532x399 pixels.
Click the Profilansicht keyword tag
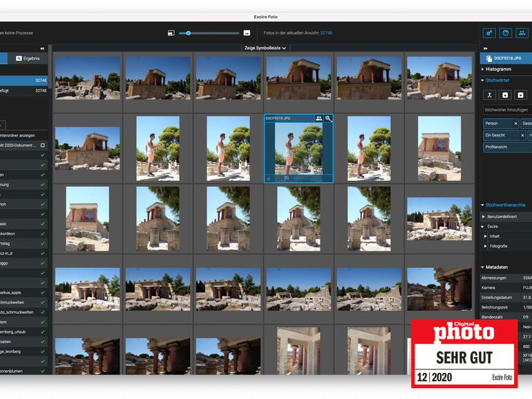click(508, 147)
